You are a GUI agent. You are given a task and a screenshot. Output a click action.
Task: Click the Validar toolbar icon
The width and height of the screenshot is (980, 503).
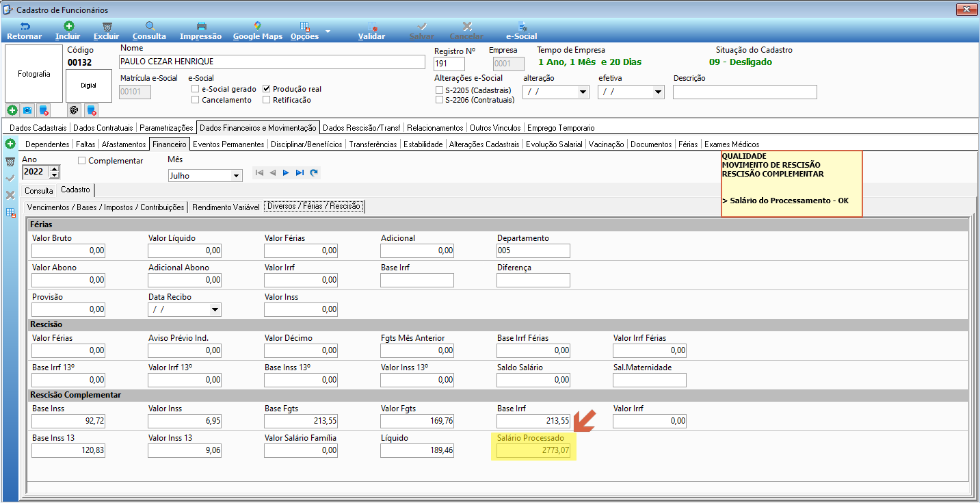(x=372, y=26)
